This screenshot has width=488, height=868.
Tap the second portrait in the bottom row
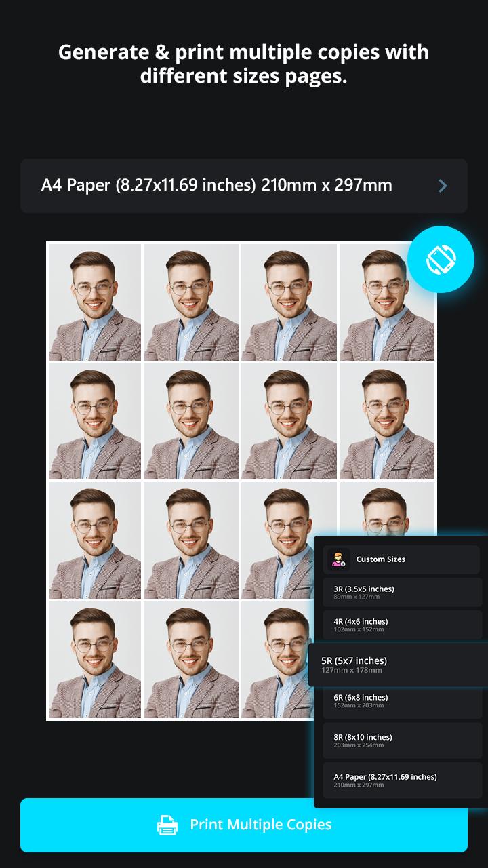click(191, 660)
